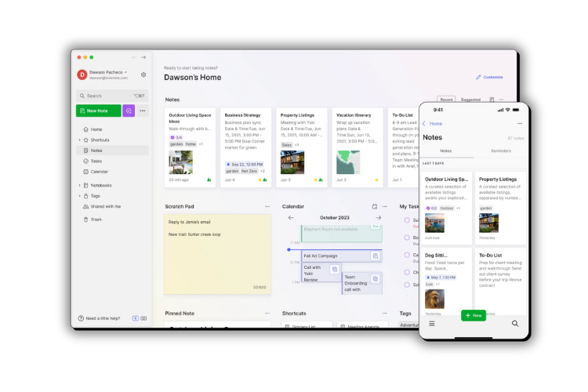Open the Calendar widget date icon
Image resolution: width=588 pixels, height=392 pixels.
[x=375, y=206]
